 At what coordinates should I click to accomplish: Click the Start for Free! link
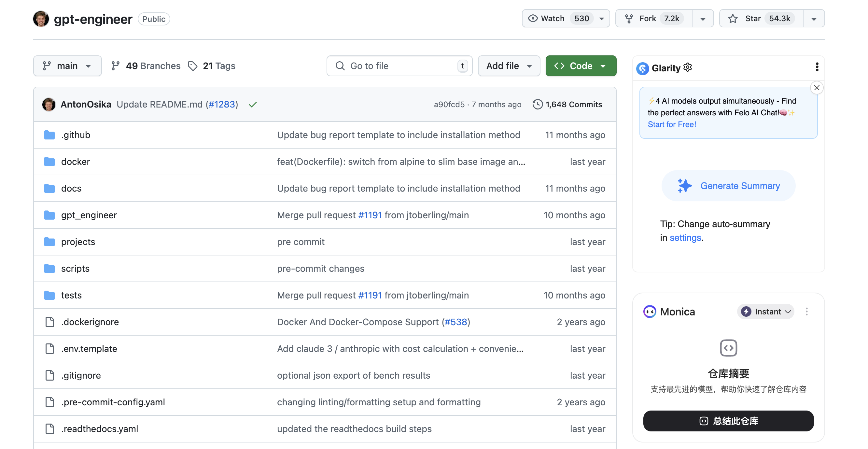[672, 124]
